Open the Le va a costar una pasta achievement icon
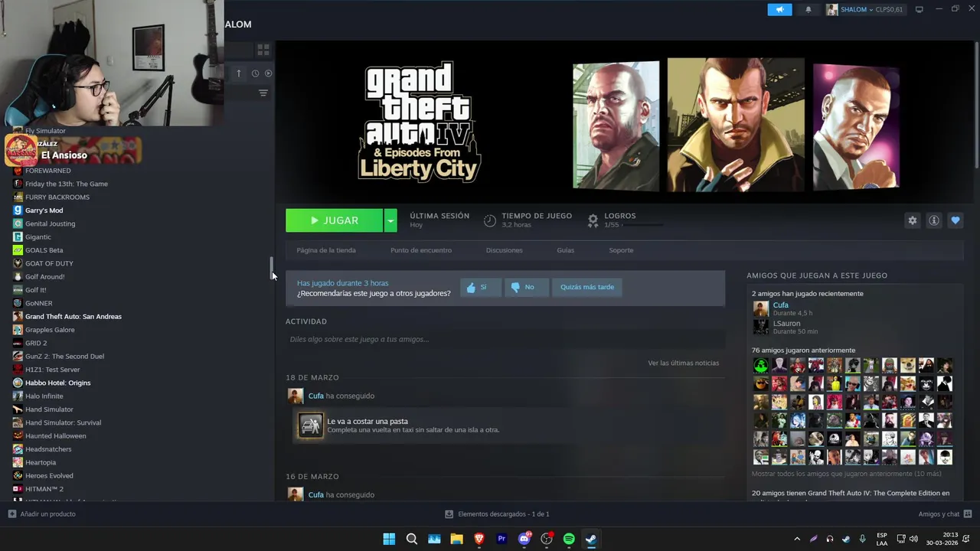This screenshot has width=980, height=551. coord(311,425)
